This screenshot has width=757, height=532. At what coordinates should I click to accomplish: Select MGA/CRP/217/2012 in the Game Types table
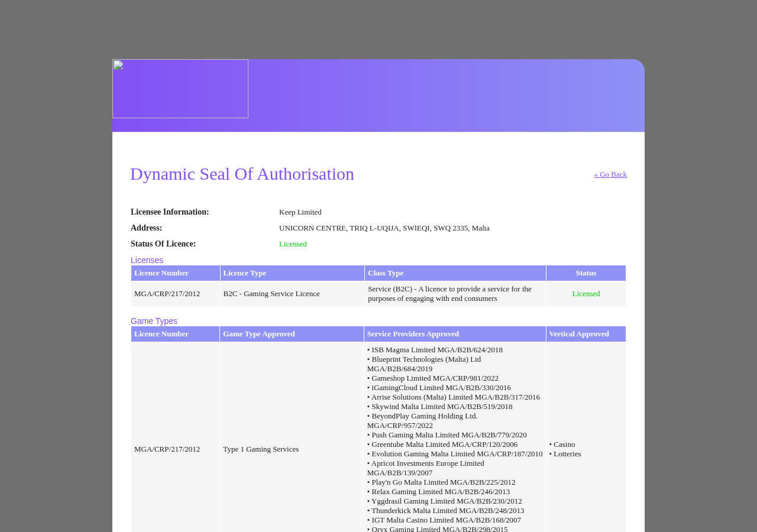coord(167,449)
